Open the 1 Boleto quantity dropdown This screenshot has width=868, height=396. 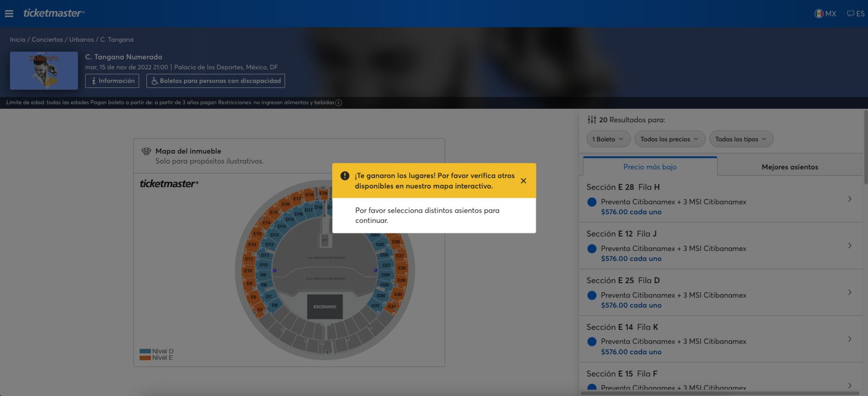[608, 139]
